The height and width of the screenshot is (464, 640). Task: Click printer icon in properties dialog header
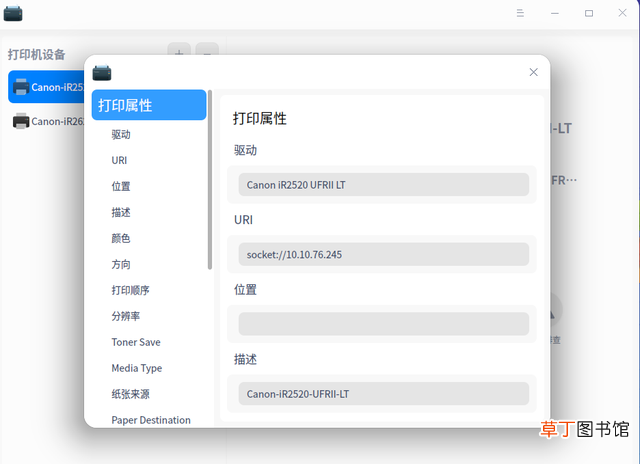[x=102, y=73]
